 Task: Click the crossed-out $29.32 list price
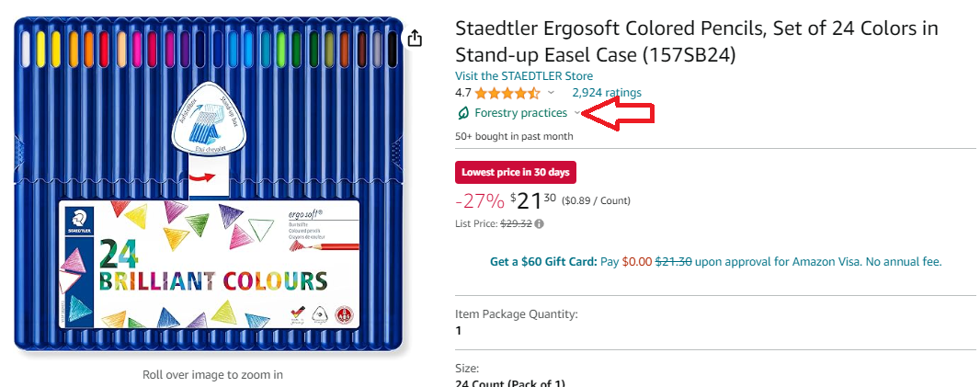(516, 223)
